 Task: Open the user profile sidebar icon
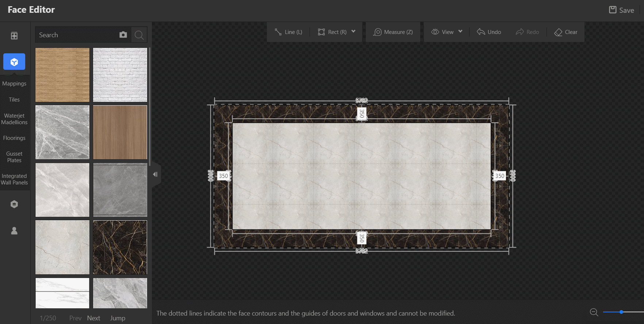click(x=14, y=231)
